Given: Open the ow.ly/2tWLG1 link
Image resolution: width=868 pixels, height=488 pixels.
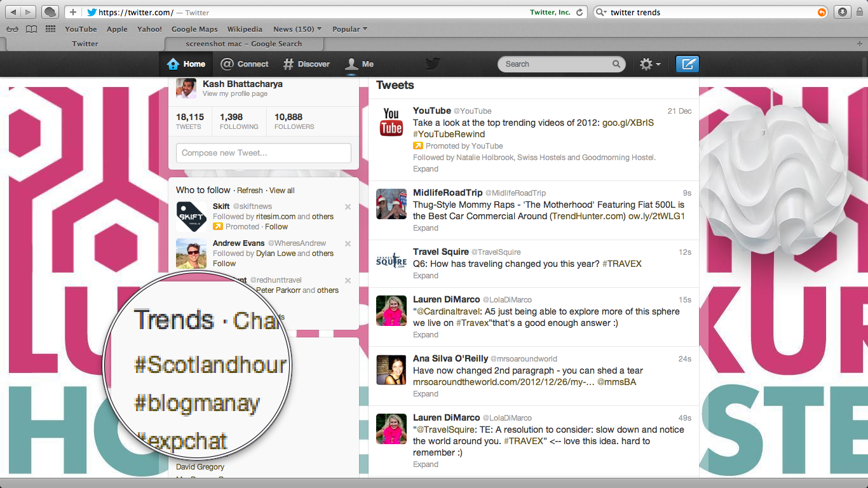Looking at the screenshot, I should coord(656,216).
